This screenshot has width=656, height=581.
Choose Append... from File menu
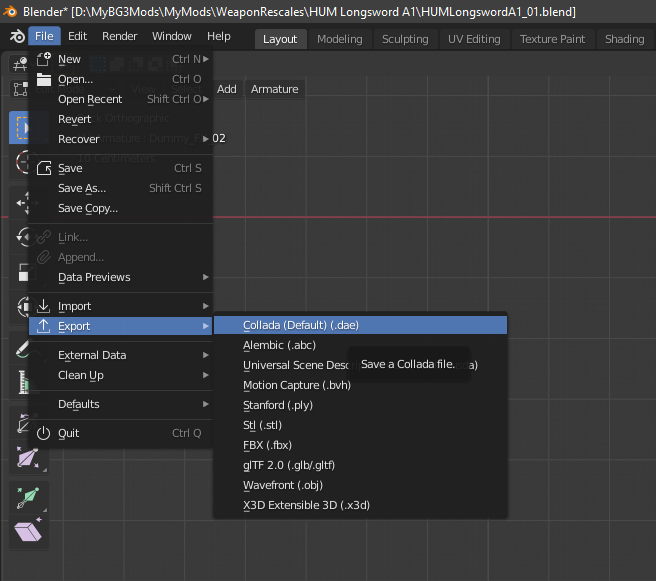120,257
